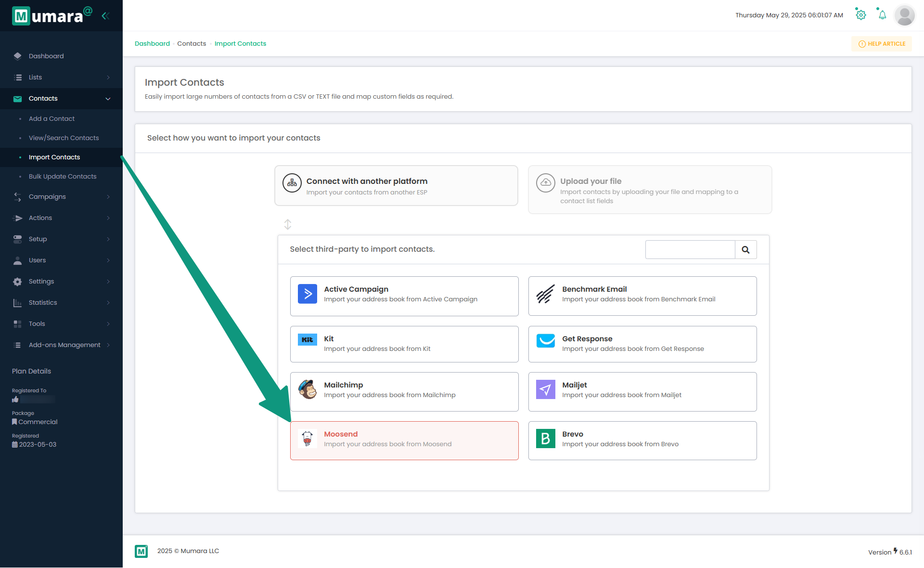This screenshot has width=924, height=568.
Task: Collapse the sidebar with double-chevron icon
Action: point(105,16)
